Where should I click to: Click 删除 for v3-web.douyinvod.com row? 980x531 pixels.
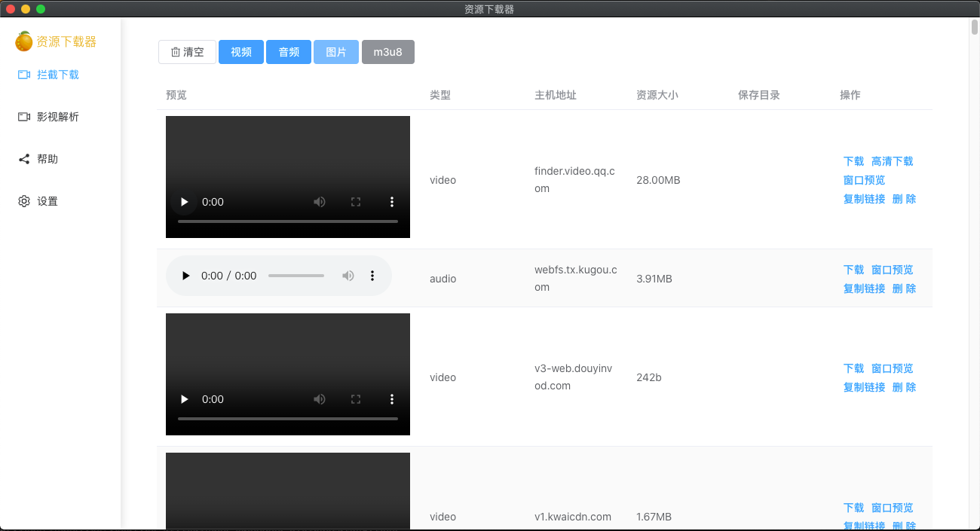[905, 387]
